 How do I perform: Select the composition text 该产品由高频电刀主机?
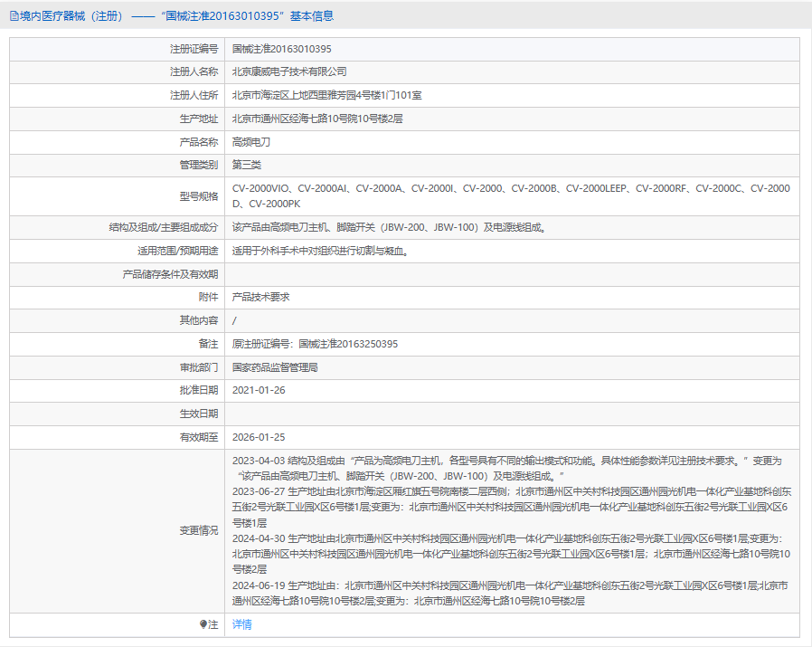click(390, 228)
